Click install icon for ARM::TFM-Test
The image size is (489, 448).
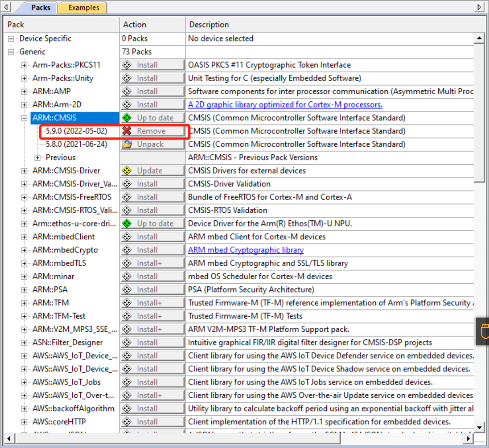point(127,316)
